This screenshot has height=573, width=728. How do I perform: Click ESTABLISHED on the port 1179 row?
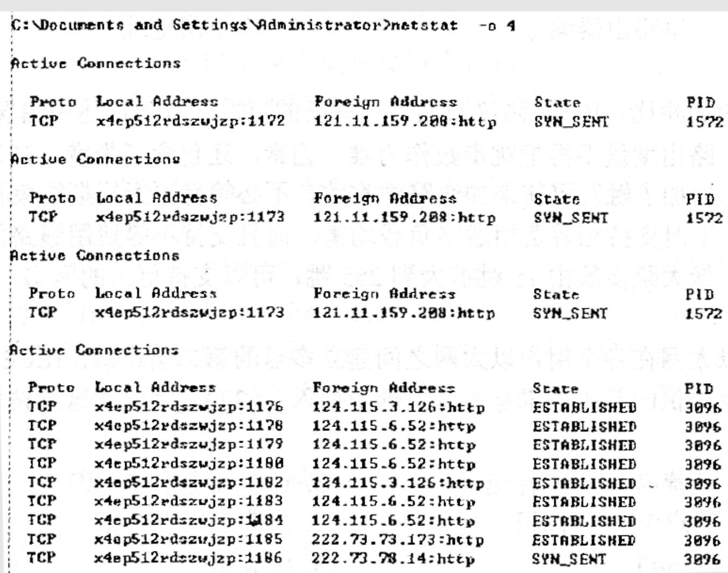click(x=584, y=445)
